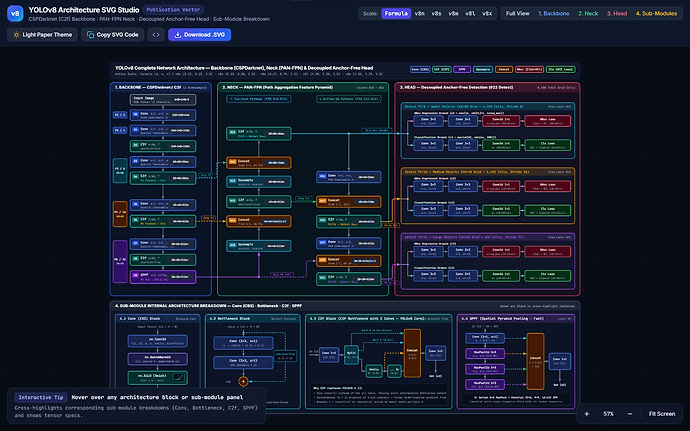Click the nn.SiLU activation block
This screenshot has height=431, width=690.
[x=158, y=378]
